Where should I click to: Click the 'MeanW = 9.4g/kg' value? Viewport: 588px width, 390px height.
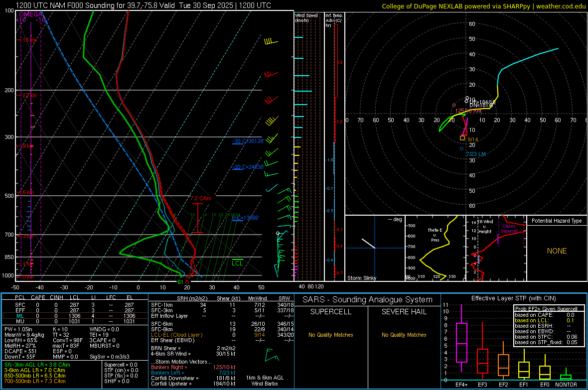24,335
